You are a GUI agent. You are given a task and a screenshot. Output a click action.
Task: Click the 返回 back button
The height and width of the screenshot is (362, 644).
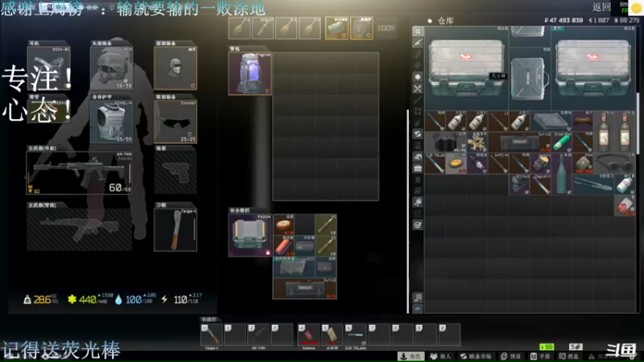point(601,7)
